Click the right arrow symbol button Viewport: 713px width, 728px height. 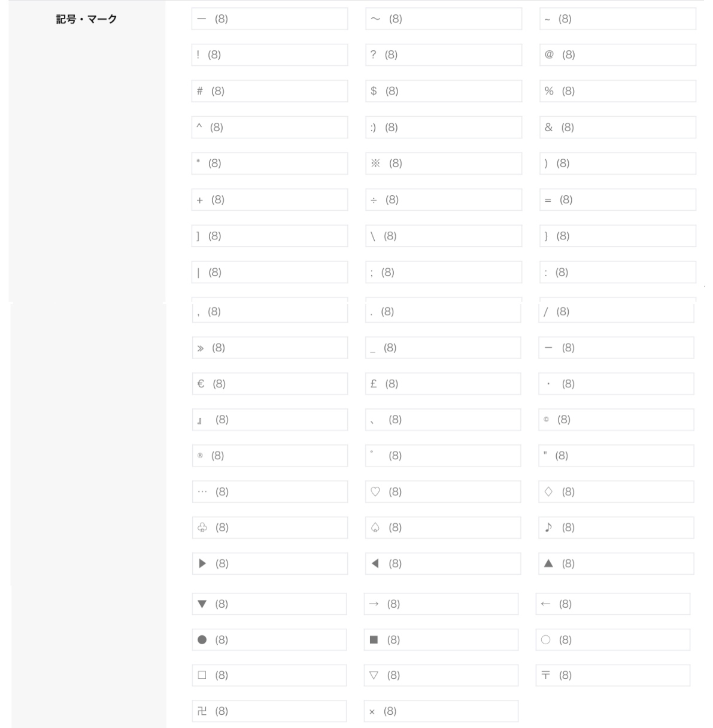[441, 604]
